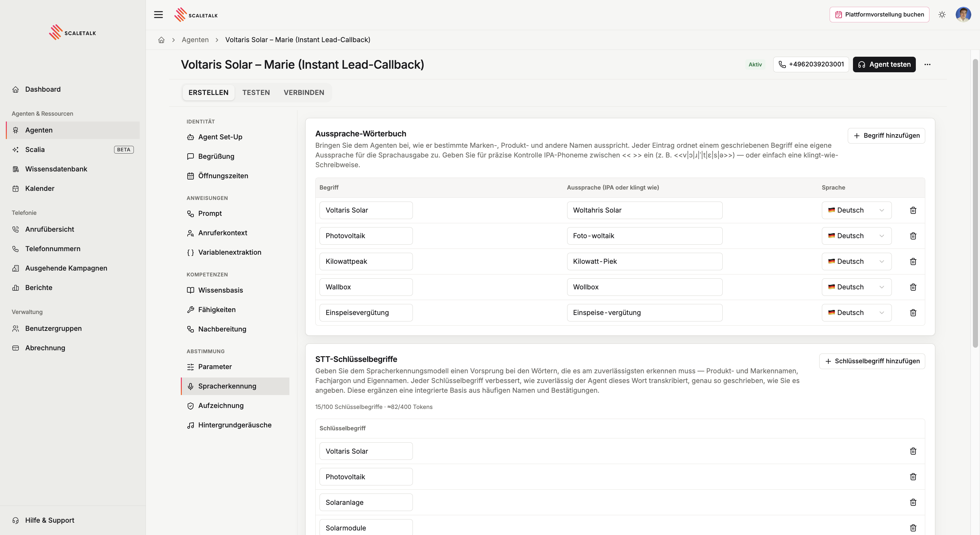Open language dropdown for Photovoltaik row
980x535 pixels.
(856, 236)
